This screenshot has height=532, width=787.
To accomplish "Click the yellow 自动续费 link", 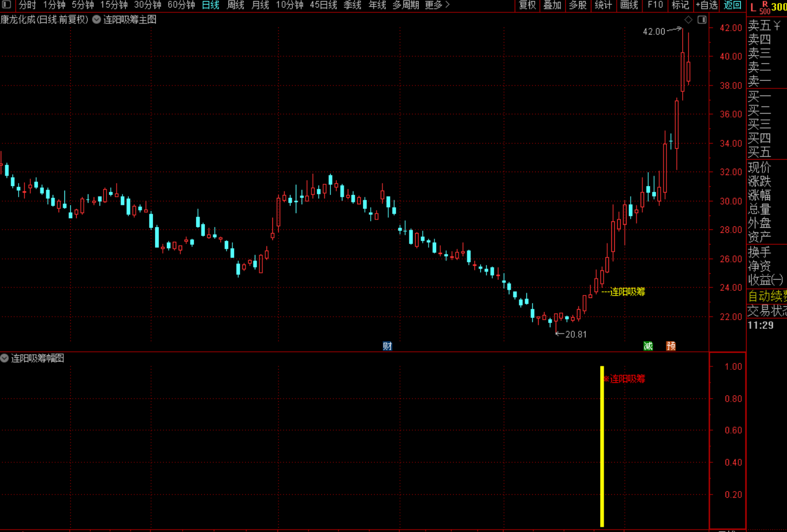I will point(767,297).
